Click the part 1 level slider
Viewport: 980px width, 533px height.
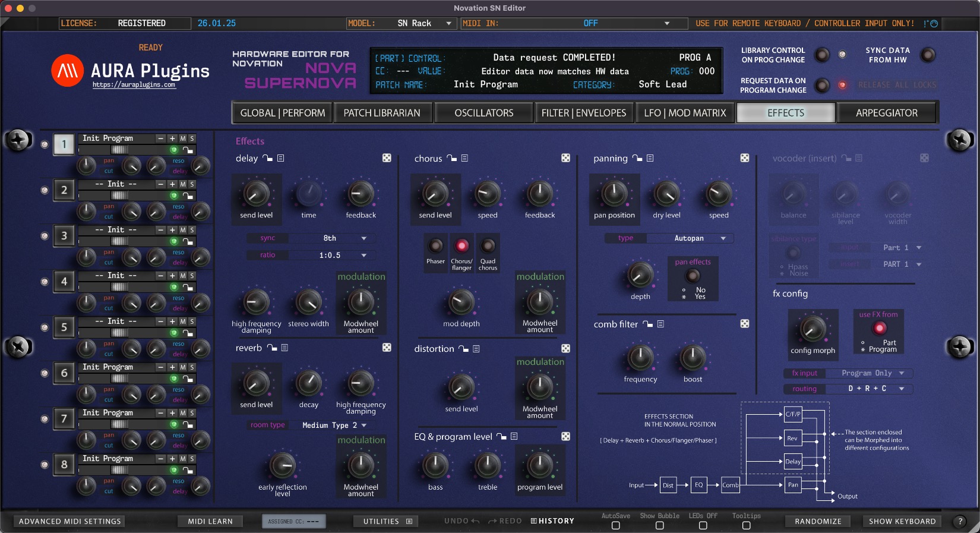coord(120,150)
